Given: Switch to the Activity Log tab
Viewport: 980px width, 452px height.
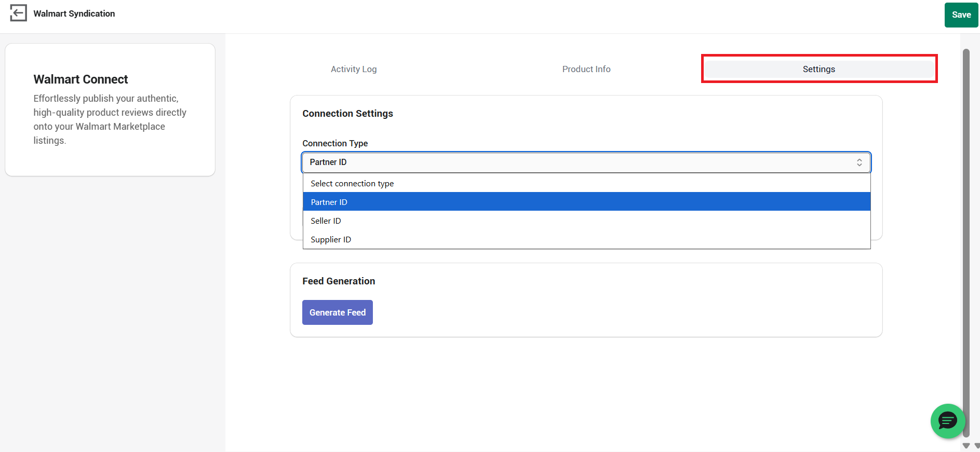Looking at the screenshot, I should click(x=354, y=69).
